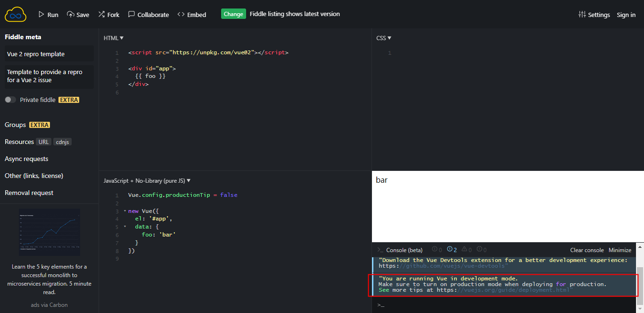
Task: Enable Private fiddle
Action: pyautogui.click(x=10, y=100)
